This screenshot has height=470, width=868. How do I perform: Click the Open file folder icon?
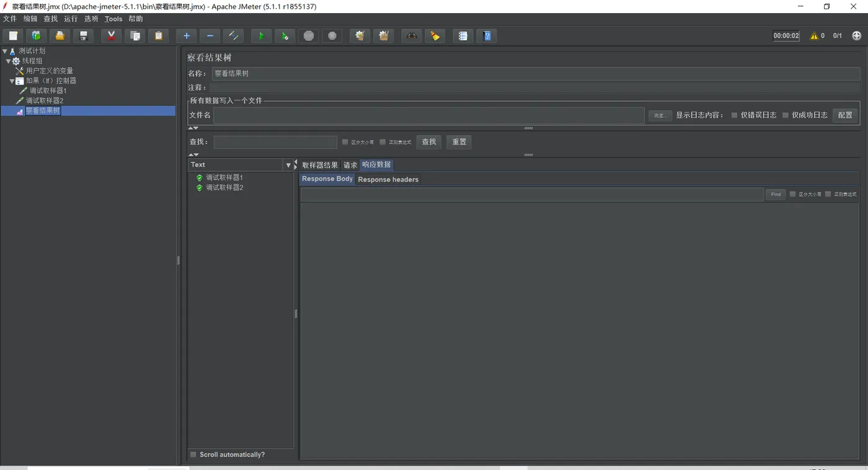[60, 36]
